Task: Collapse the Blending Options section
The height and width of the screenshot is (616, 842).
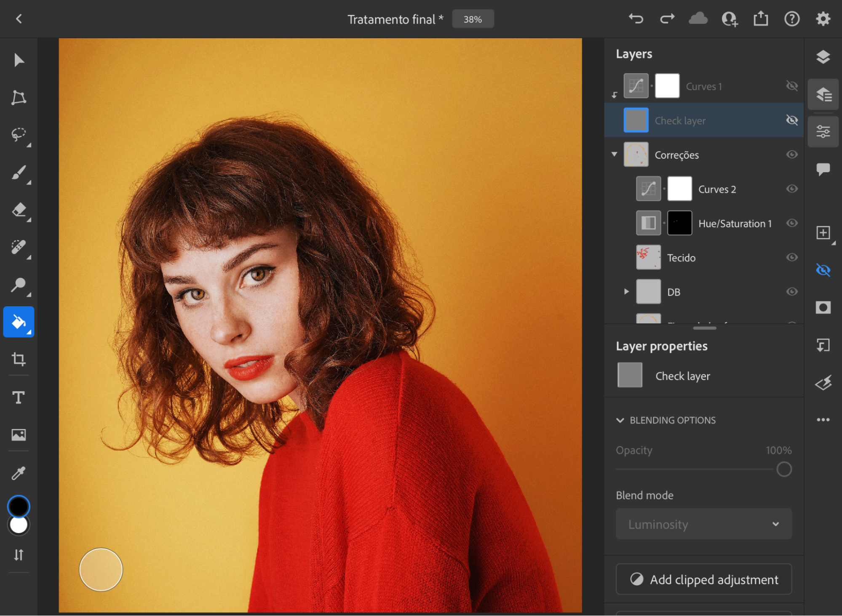Action: [620, 420]
